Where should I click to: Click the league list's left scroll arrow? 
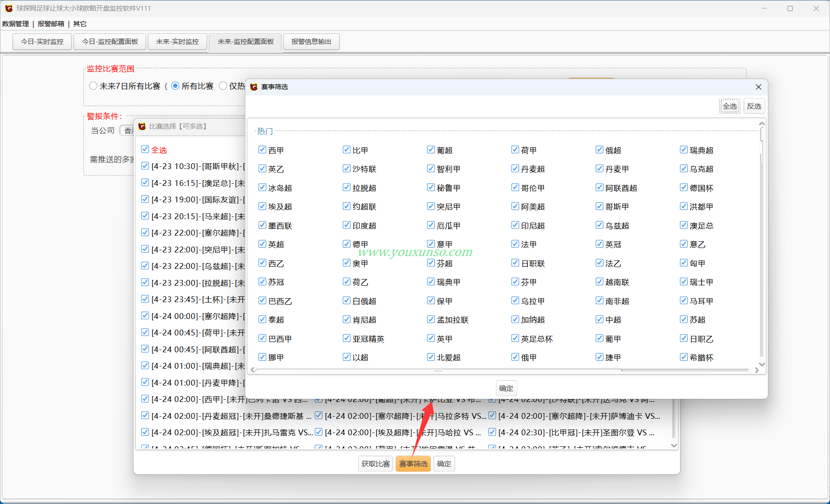point(253,370)
